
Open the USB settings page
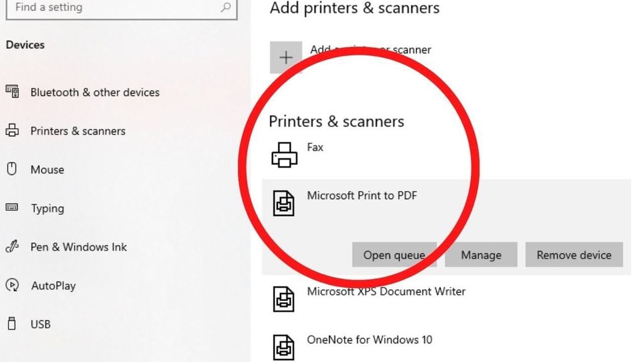point(40,324)
